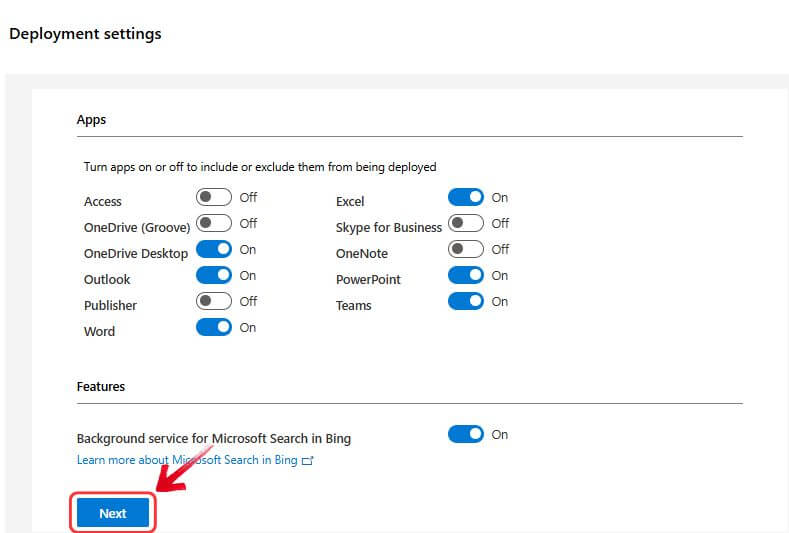Turn off the PowerPoint toggle
Viewport: 789px width, 533px height.
coord(465,275)
